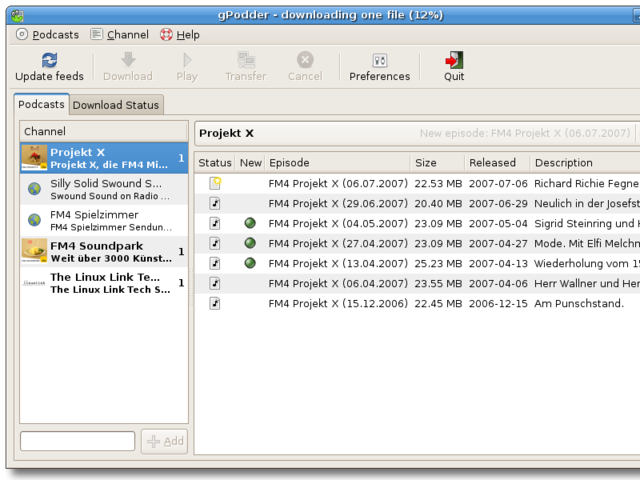Click the globe icon for FM4 Spielzimmer
The image size is (640, 480).
click(x=34, y=220)
